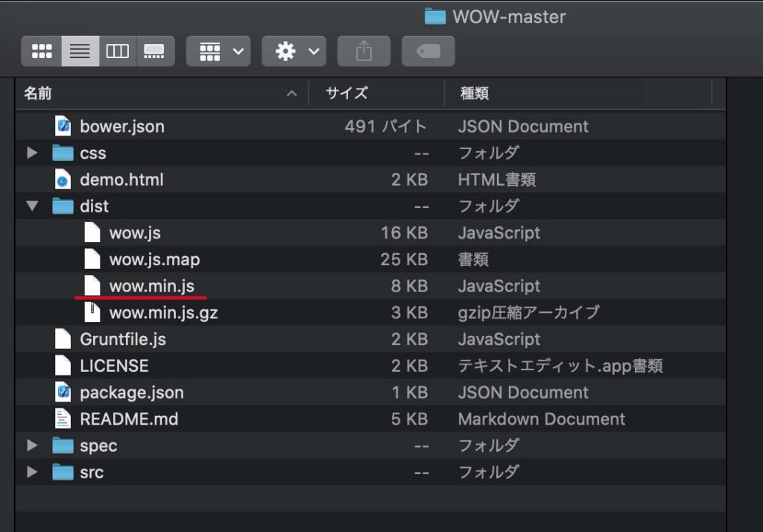Image resolution: width=763 pixels, height=532 pixels.
Task: Switch to gallery view mode
Action: (x=155, y=51)
